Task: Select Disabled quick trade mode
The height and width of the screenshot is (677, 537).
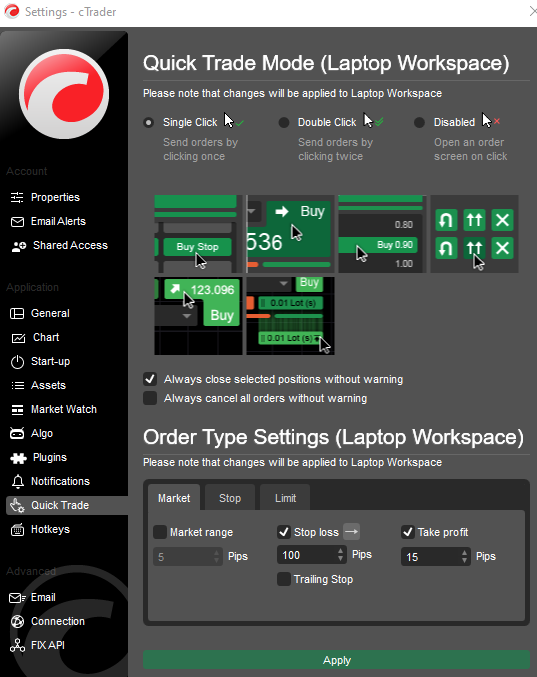Action: [x=419, y=123]
